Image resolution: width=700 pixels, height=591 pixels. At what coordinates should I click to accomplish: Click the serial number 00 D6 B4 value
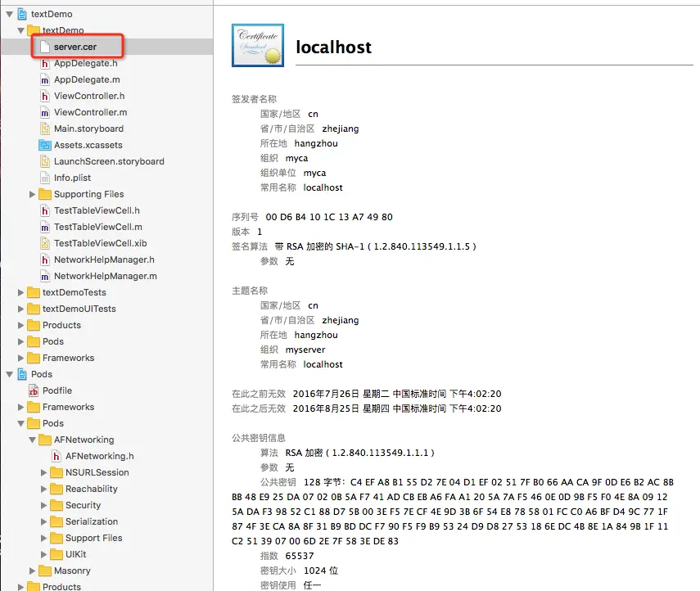[x=329, y=217]
